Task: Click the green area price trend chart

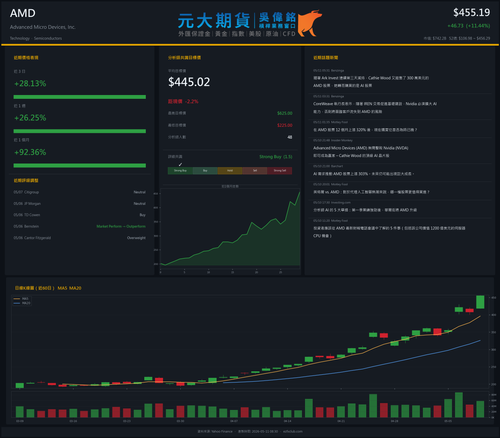Action: pyautogui.click(x=230, y=230)
